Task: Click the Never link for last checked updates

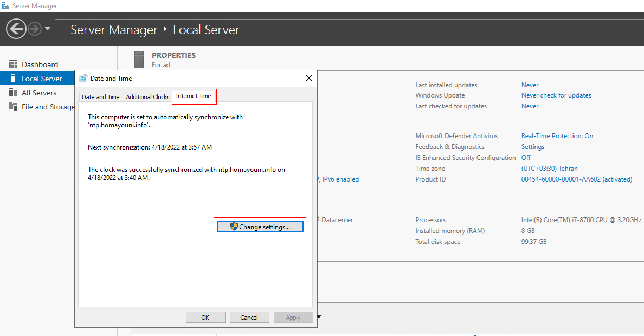Action: pyautogui.click(x=530, y=106)
